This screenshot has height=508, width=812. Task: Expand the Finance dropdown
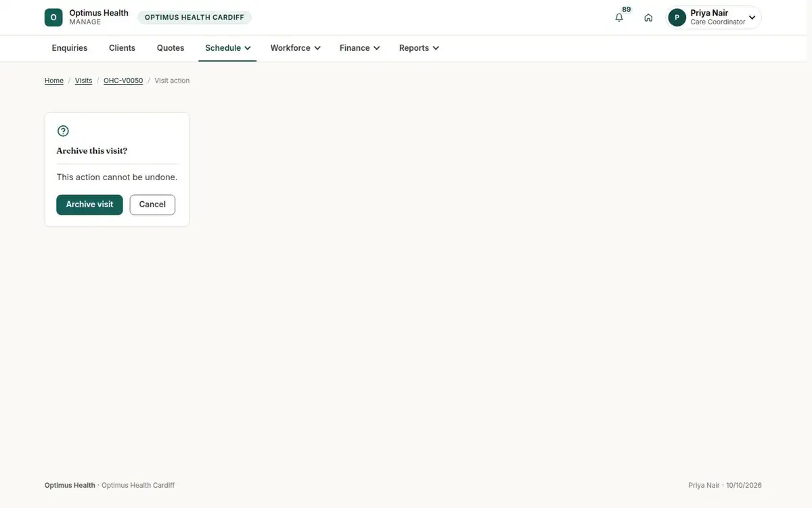359,48
